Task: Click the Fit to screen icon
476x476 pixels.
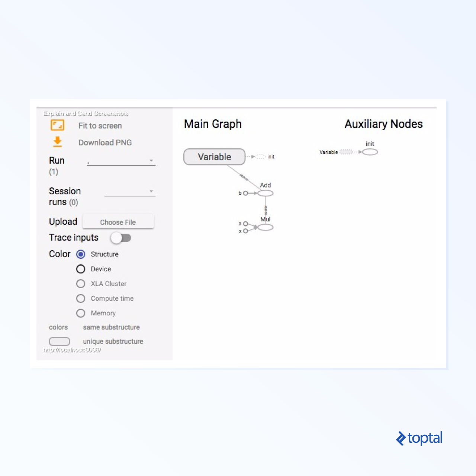Action: point(57,125)
